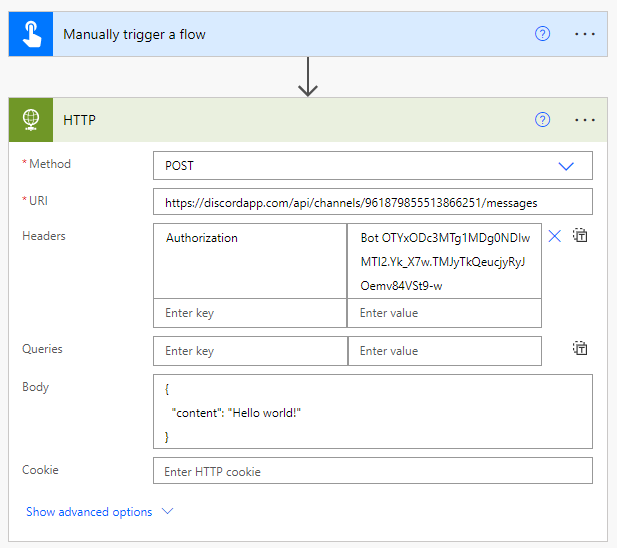Click the Queries Enter key field
Screen dimensions: 617x548
pos(250,351)
